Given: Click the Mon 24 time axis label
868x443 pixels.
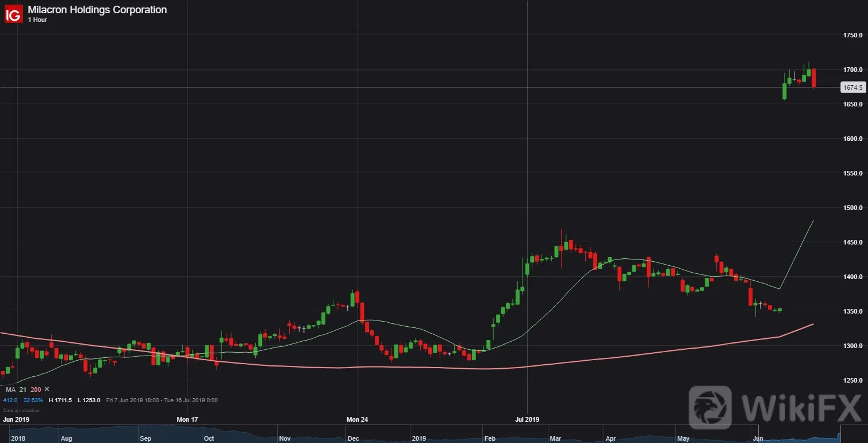Looking at the screenshot, I should [357, 419].
